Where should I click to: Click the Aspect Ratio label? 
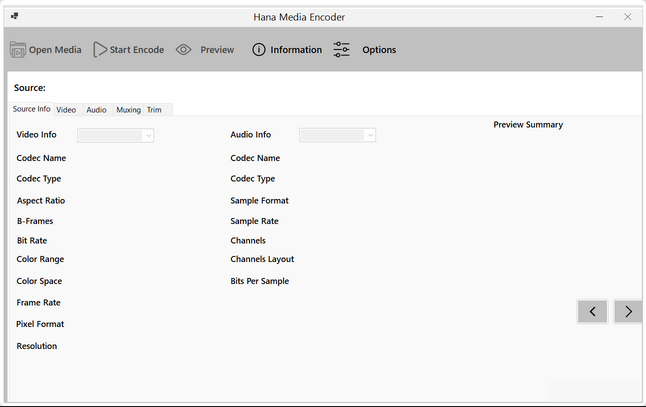point(41,201)
